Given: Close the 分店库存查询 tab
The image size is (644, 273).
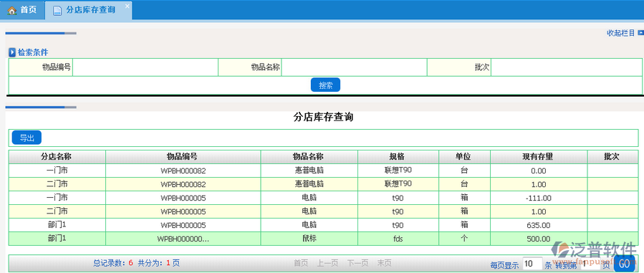Looking at the screenshot, I should pos(127,6).
